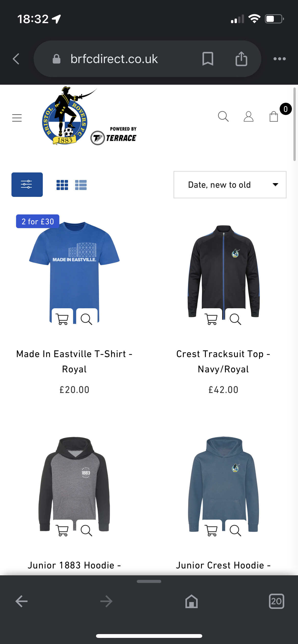Add Junior 1883 Hoodie to cart
Image resolution: width=298 pixels, height=644 pixels.
coord(62,530)
